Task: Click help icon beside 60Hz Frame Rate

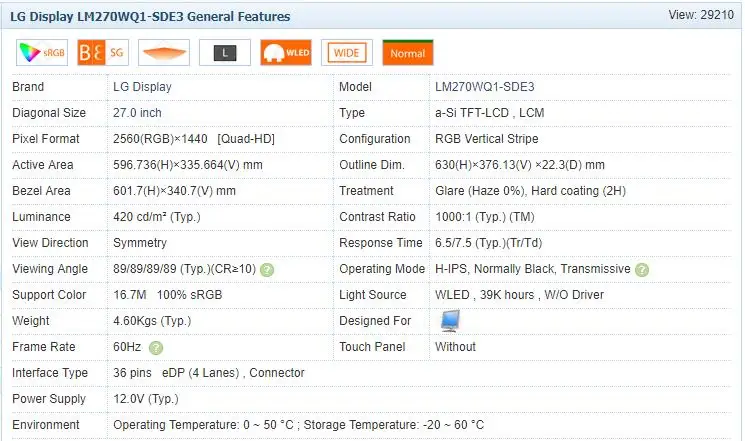Action: tap(156, 348)
